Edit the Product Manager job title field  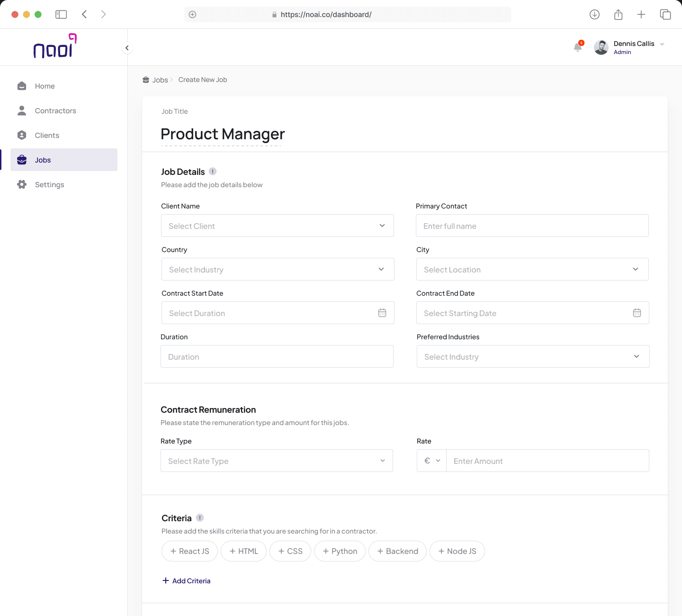coord(223,134)
